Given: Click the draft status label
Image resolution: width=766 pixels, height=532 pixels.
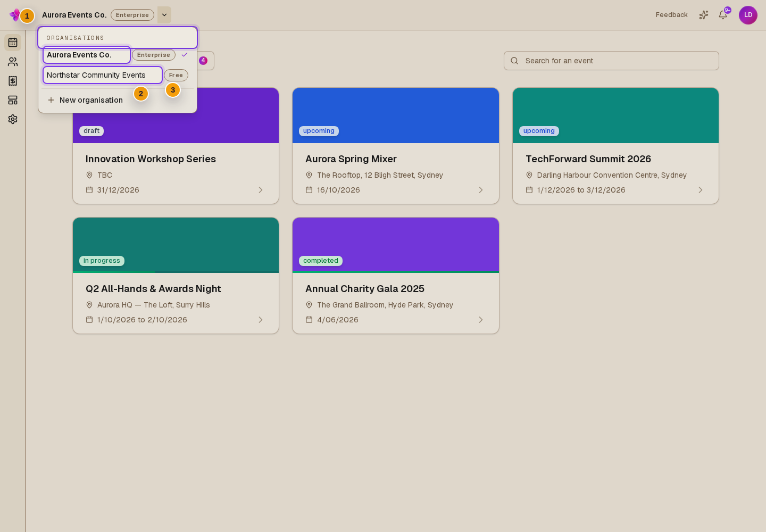Looking at the screenshot, I should (91, 131).
